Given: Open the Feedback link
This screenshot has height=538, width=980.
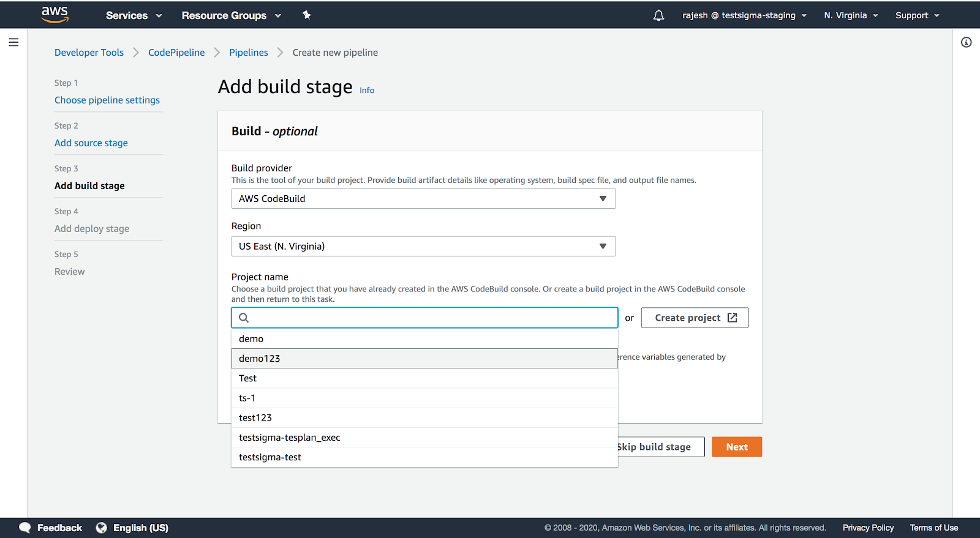Looking at the screenshot, I should pos(59,528).
